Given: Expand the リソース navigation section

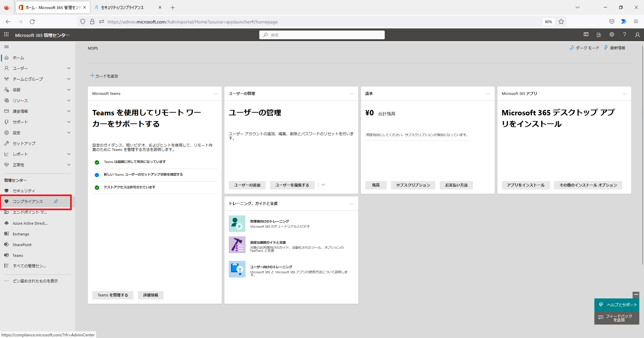Looking at the screenshot, I should pyautogui.click(x=69, y=101).
